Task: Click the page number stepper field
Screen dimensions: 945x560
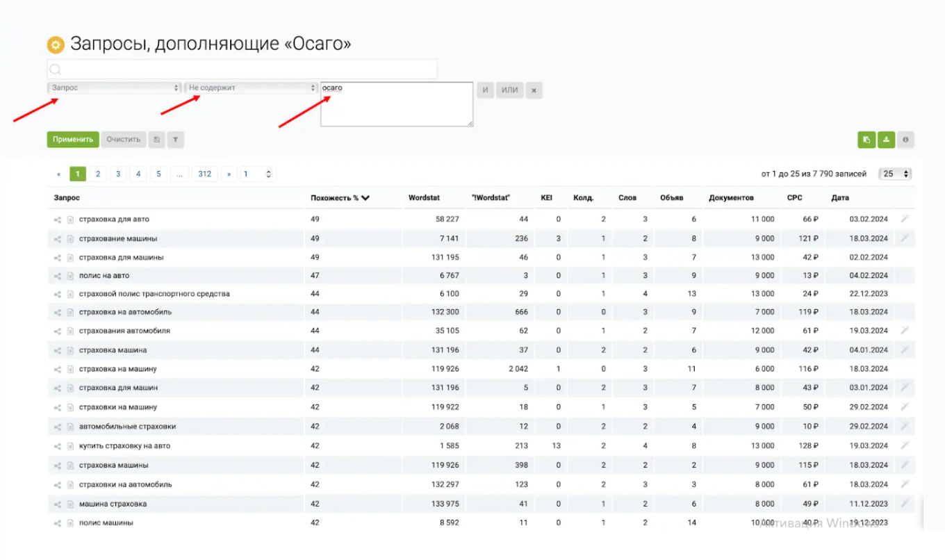Action: click(x=257, y=174)
